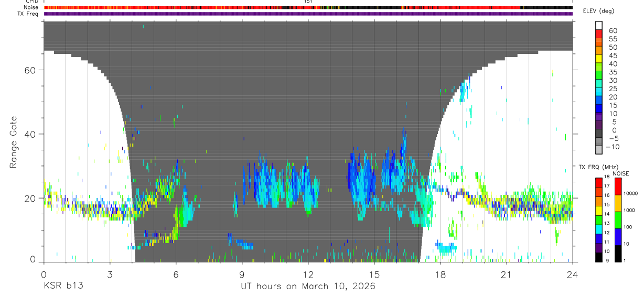Click the 25 label on the ELEV scale

(x=613, y=89)
